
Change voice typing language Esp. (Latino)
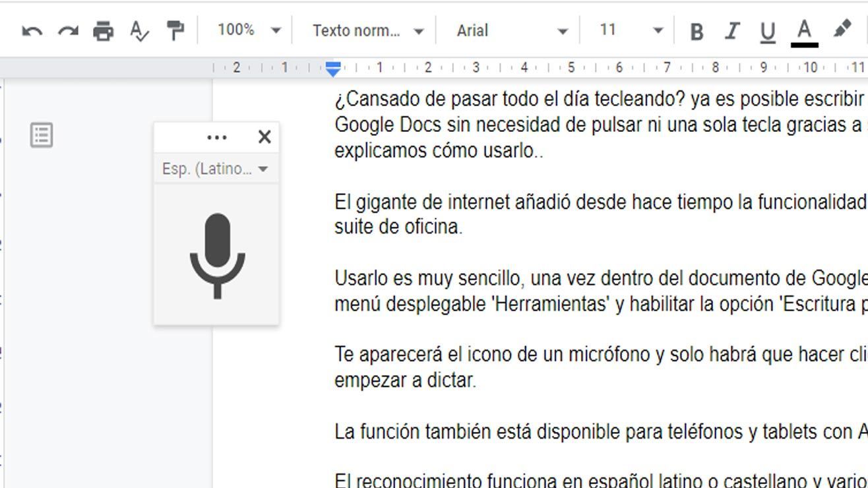click(x=215, y=169)
